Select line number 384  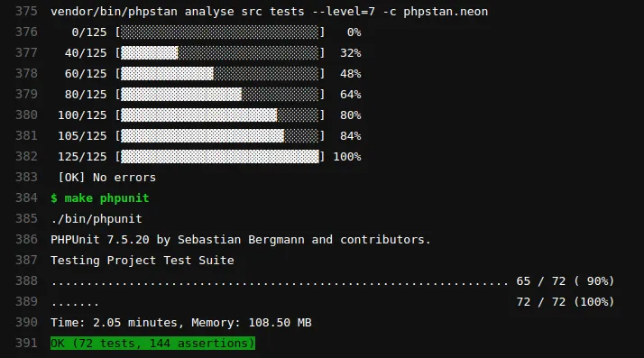click(26, 197)
